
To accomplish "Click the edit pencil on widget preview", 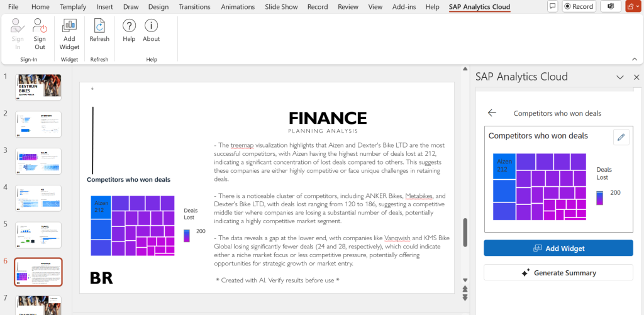I will (x=621, y=137).
